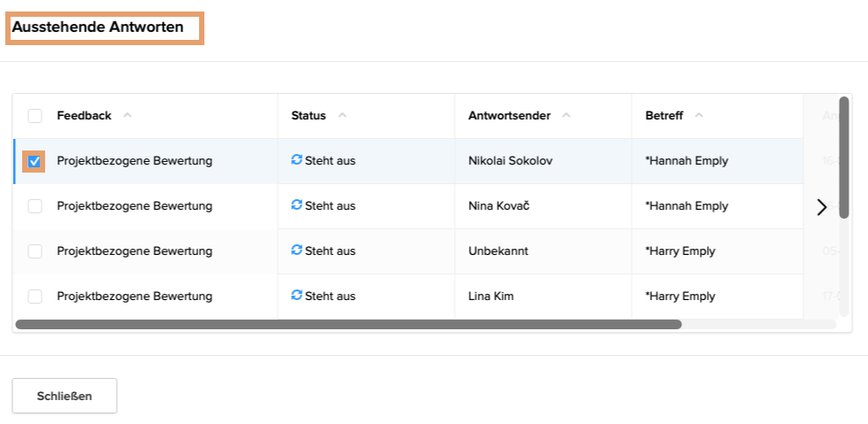Click the status icon in Lina Kim's row

point(296,296)
